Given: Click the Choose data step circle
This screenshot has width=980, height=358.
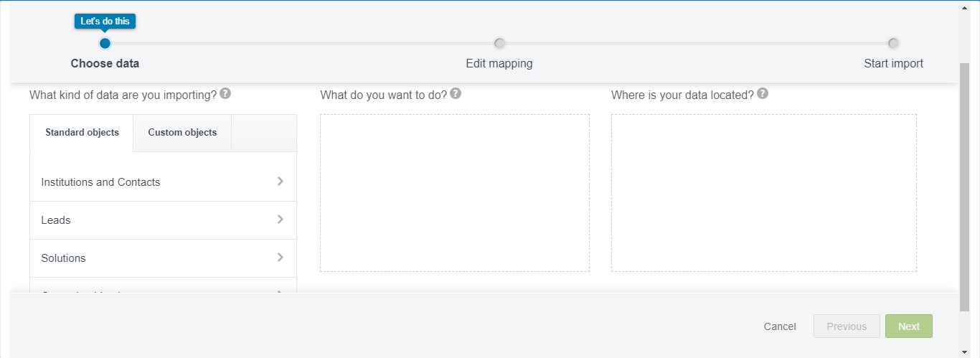Looking at the screenshot, I should click(105, 43).
